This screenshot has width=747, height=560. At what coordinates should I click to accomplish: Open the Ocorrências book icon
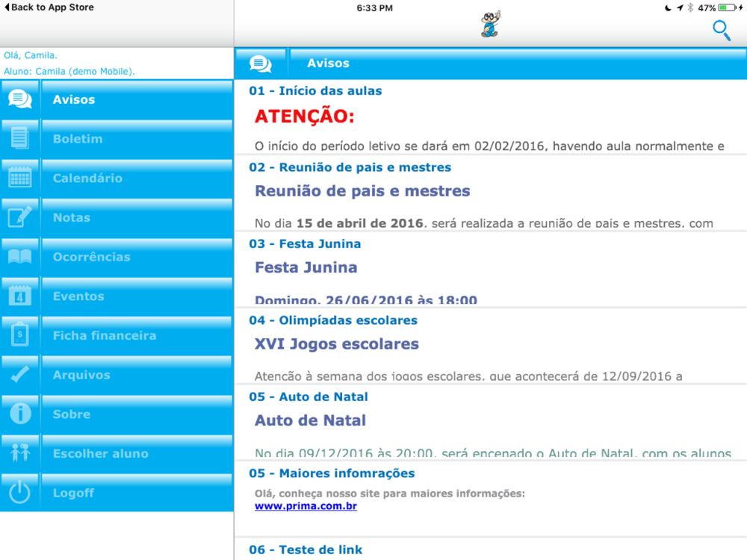pyautogui.click(x=20, y=257)
